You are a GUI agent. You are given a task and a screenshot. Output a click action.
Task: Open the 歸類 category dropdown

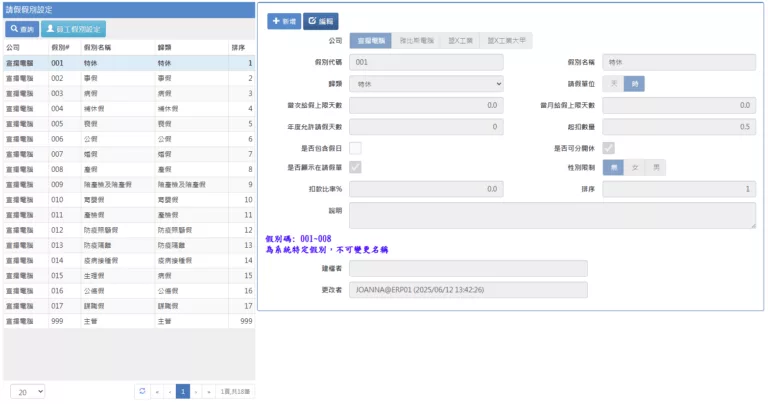pos(426,84)
